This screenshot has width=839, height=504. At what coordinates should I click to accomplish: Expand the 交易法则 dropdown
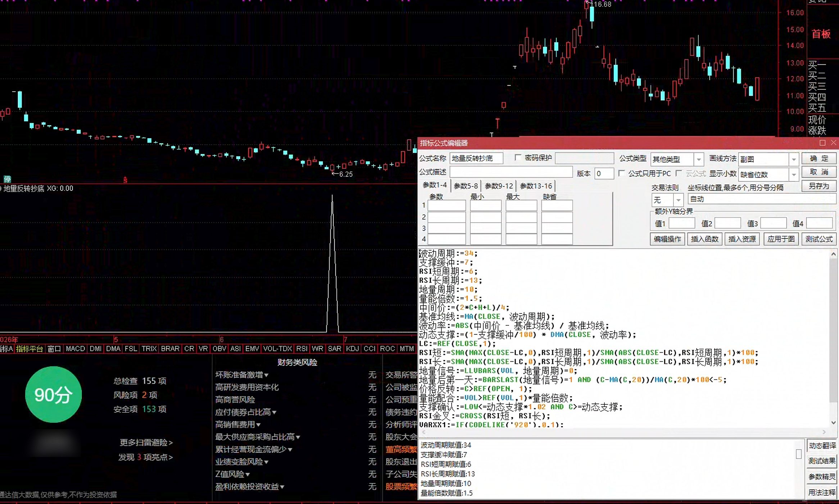(x=678, y=200)
